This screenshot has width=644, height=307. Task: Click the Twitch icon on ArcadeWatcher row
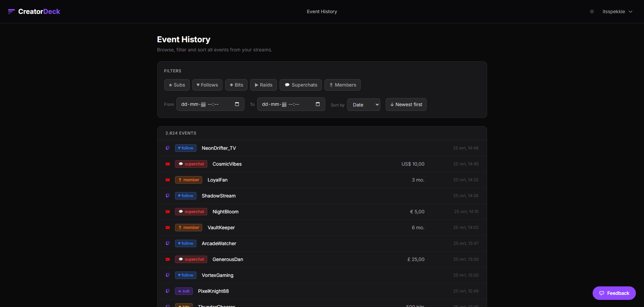pyautogui.click(x=168, y=243)
